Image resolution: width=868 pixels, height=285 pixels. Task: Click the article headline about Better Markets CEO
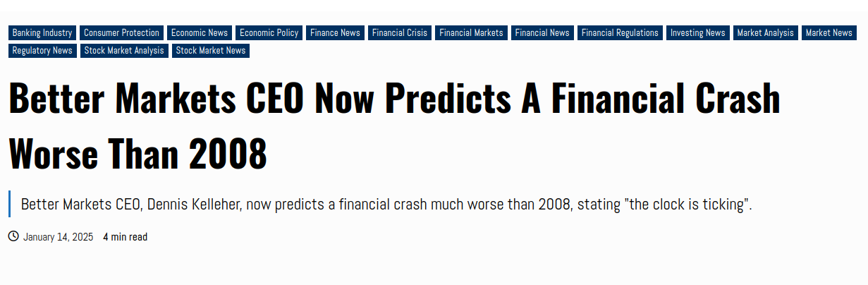[395, 127]
